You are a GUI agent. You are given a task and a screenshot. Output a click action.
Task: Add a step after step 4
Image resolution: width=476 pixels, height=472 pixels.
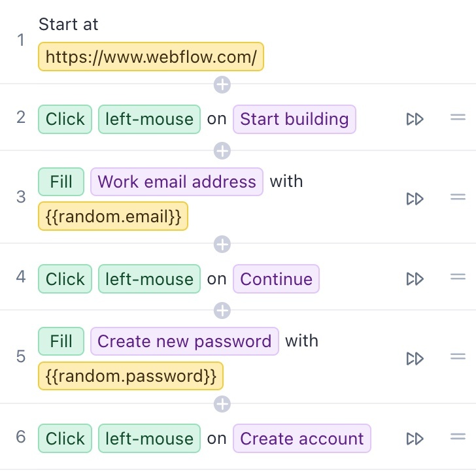(x=222, y=311)
